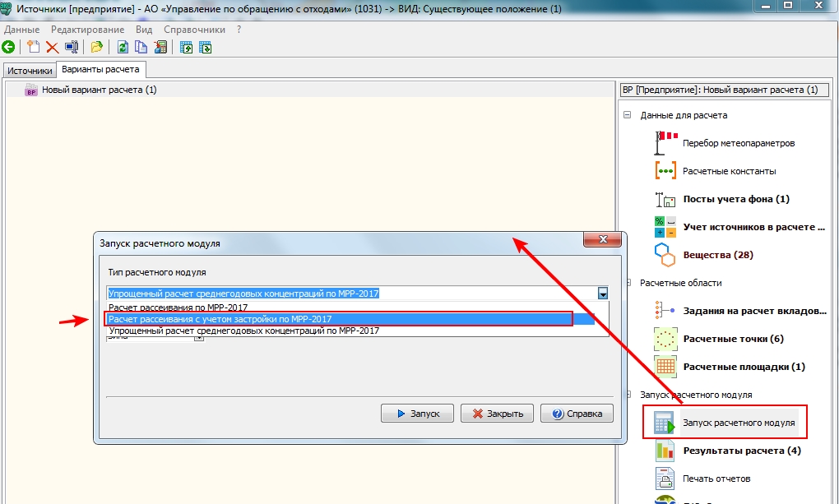
Task: Open Расчетные константы settings
Action: coord(729,171)
